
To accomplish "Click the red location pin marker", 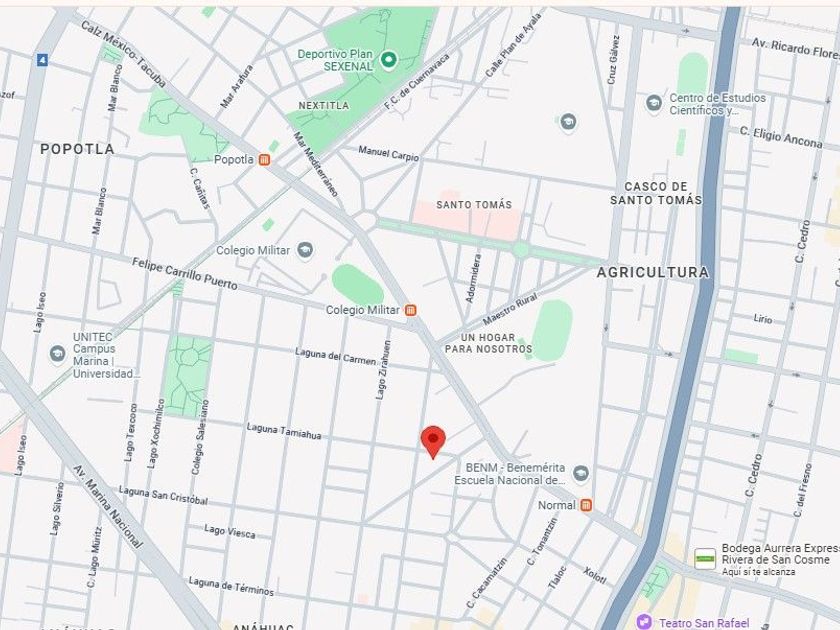I will [433, 442].
